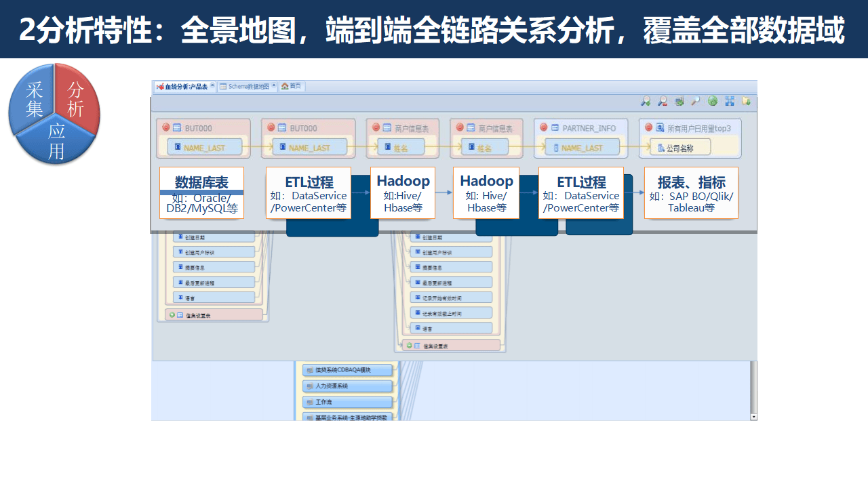Click the plain magnifier search icon

coord(696,101)
